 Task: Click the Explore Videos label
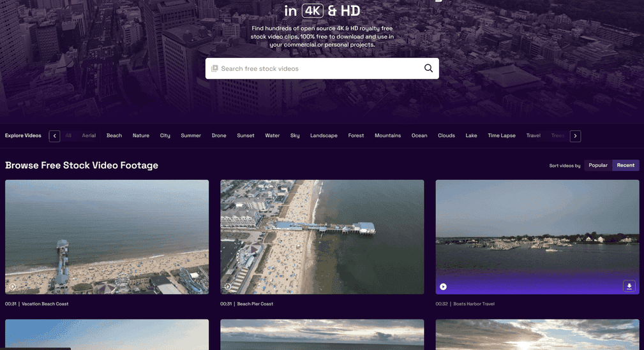23,135
